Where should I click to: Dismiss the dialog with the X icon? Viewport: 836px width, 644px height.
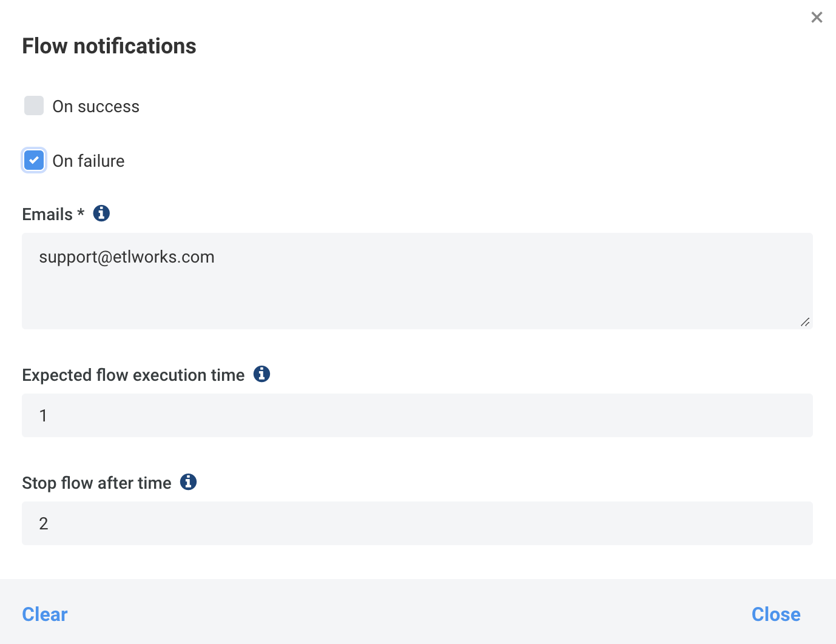tap(817, 18)
